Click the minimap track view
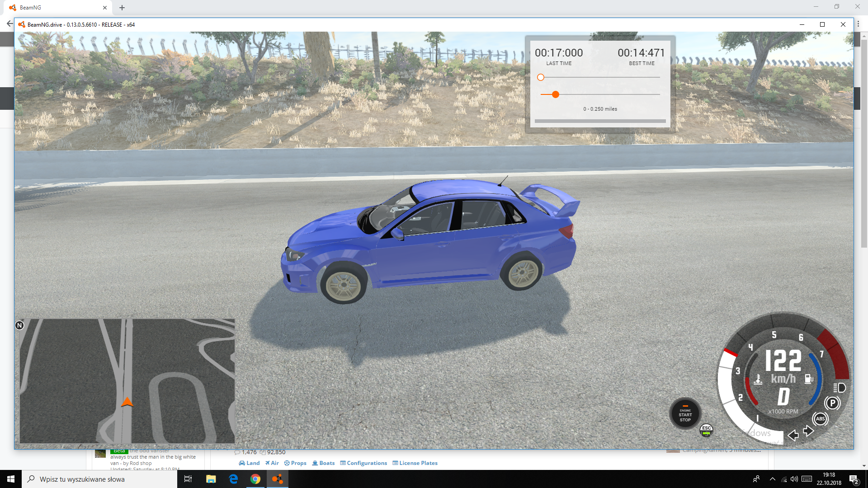 (127, 381)
